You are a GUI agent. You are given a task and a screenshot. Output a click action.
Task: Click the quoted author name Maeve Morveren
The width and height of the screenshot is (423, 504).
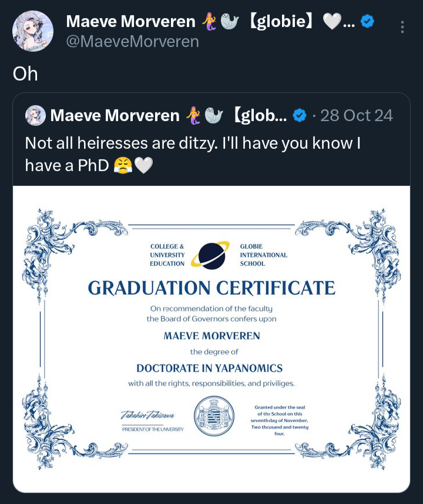click(x=115, y=115)
